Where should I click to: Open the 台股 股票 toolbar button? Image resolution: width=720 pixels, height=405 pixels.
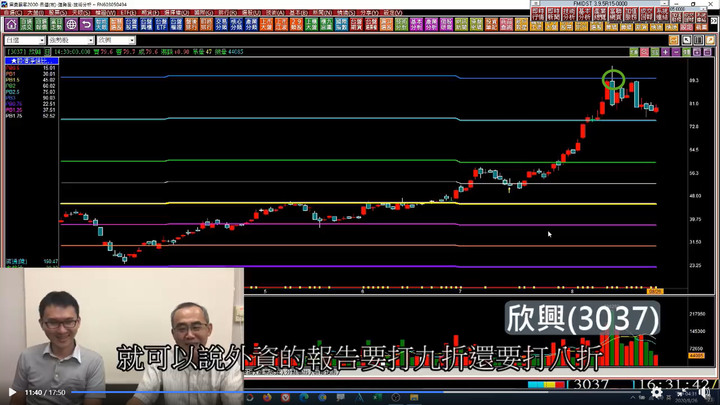[x=131, y=24]
